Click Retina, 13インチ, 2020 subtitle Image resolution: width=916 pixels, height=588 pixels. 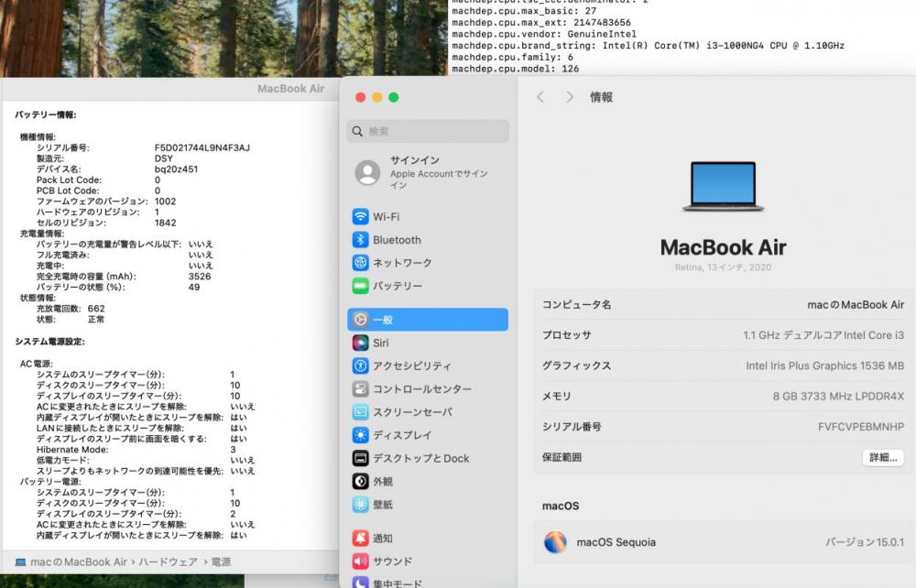click(x=724, y=267)
